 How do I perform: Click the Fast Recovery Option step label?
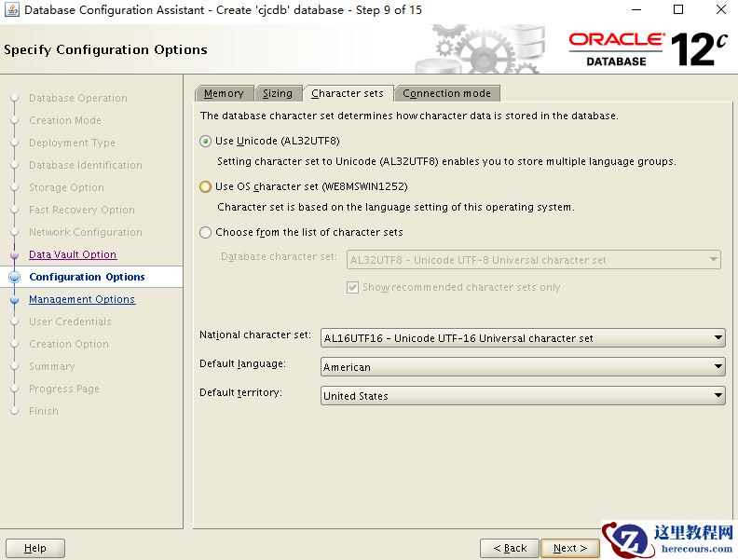(x=82, y=210)
